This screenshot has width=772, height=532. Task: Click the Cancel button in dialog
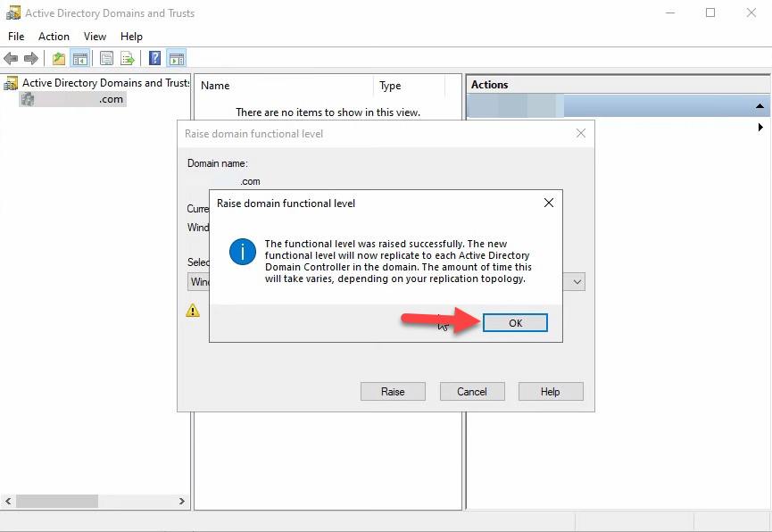[472, 392]
